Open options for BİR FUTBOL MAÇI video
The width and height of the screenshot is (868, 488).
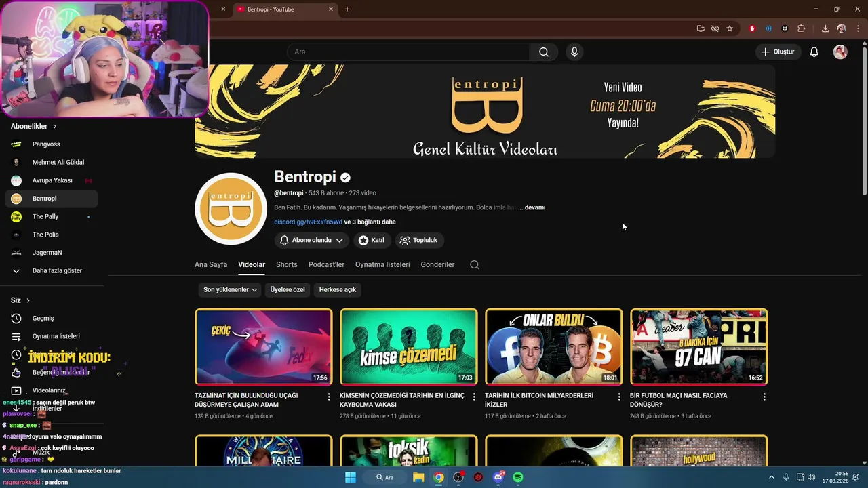(764, 396)
